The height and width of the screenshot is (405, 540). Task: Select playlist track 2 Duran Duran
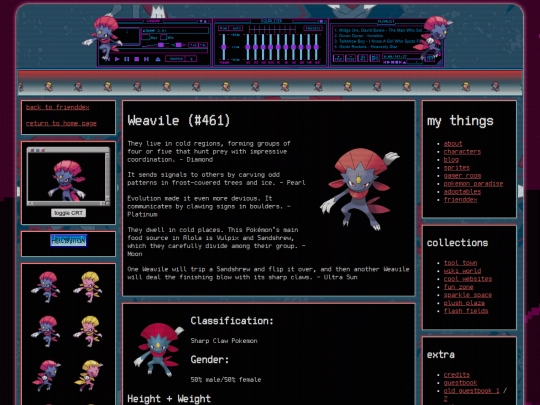[x=359, y=36]
